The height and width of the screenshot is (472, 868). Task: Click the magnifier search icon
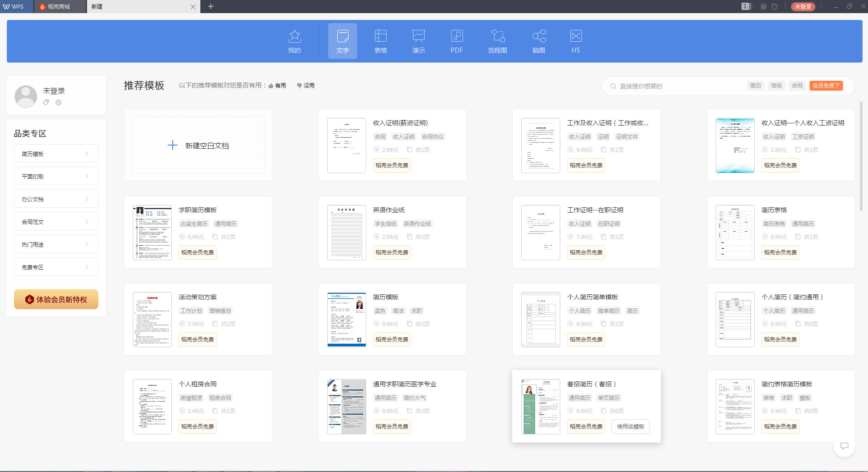coord(613,86)
